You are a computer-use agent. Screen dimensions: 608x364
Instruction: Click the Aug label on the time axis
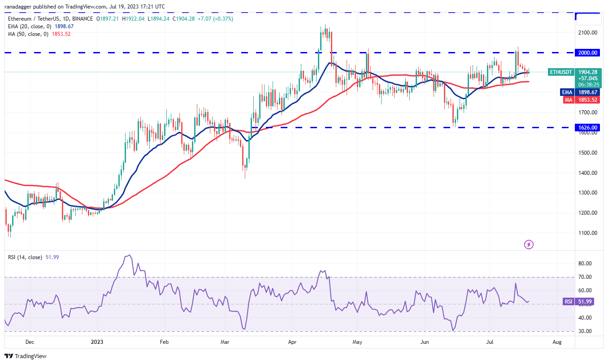point(557,342)
